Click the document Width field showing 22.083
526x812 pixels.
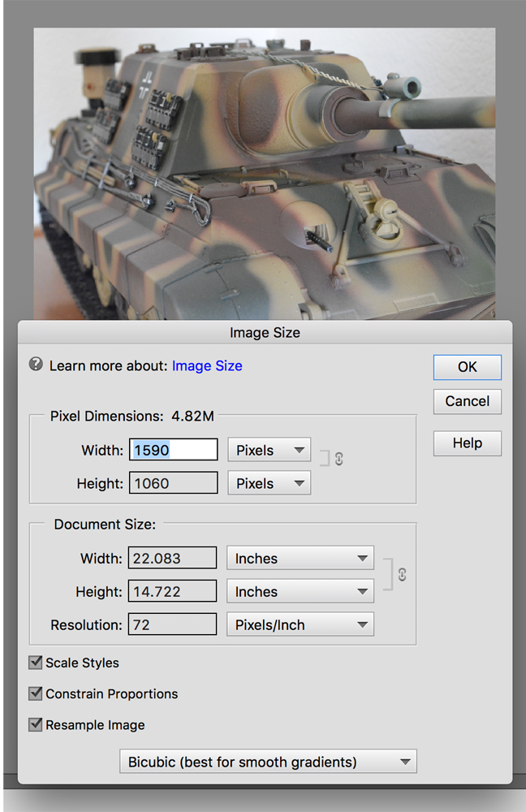pos(173,559)
